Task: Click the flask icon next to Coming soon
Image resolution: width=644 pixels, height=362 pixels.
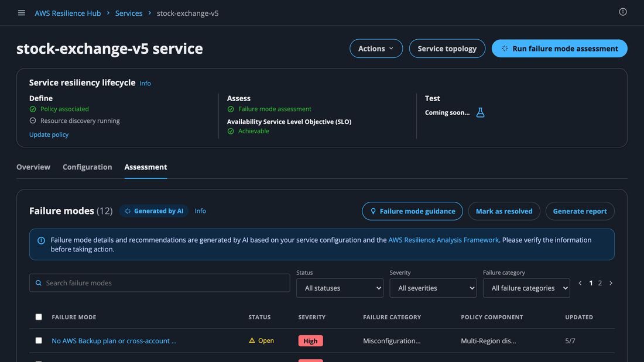Action: click(480, 112)
